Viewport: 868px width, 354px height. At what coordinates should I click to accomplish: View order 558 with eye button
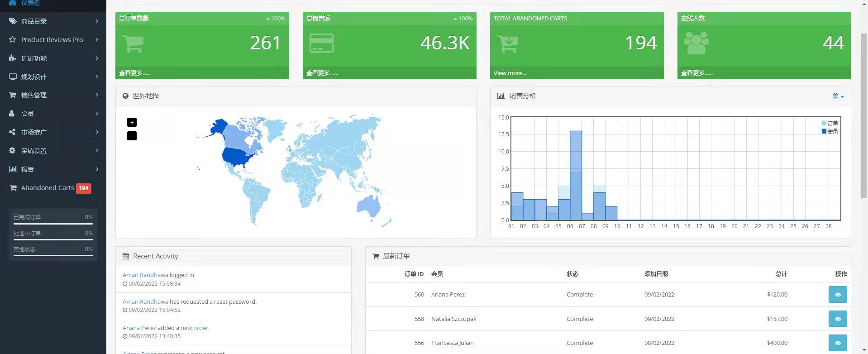(x=837, y=319)
